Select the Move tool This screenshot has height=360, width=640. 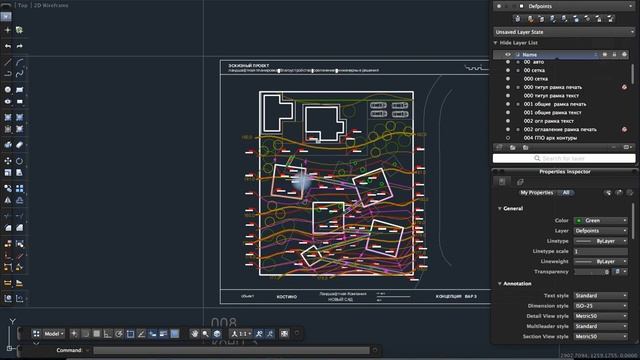(8, 161)
